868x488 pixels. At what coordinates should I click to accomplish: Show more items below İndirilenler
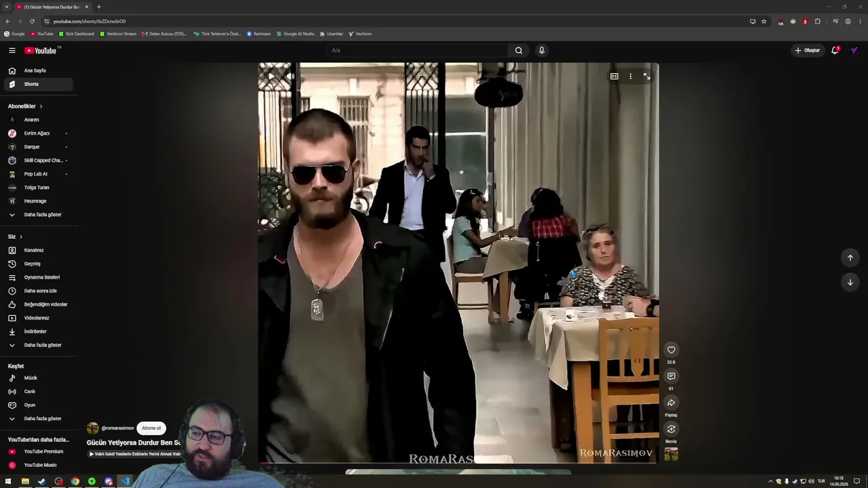click(x=38, y=345)
